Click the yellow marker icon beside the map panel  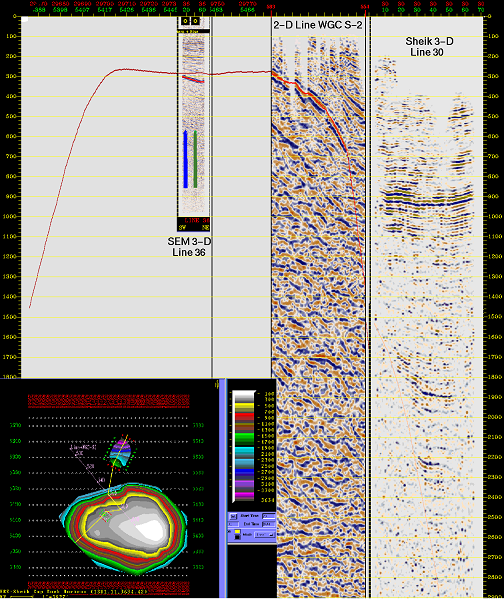tap(217, 384)
